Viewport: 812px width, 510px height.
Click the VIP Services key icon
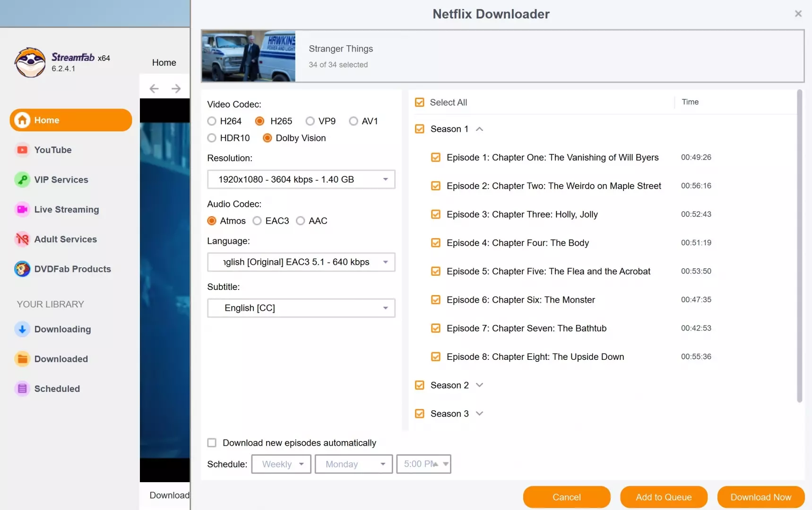22,179
